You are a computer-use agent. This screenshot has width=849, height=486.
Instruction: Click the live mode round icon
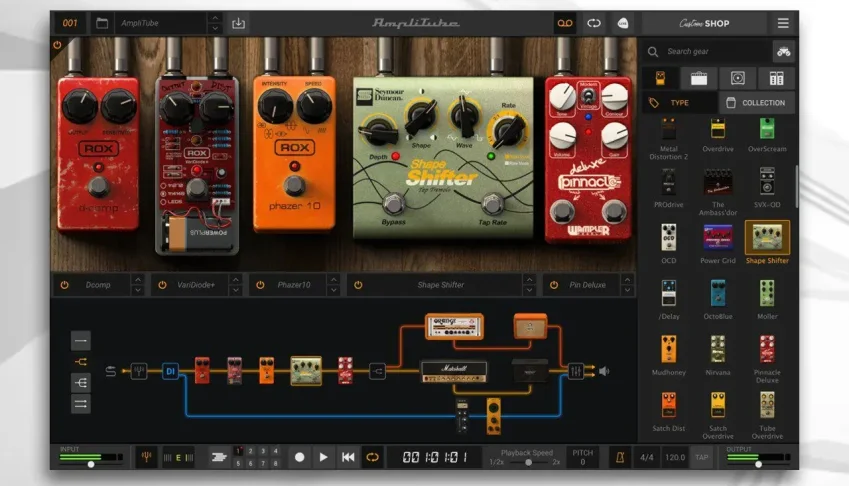(x=623, y=23)
